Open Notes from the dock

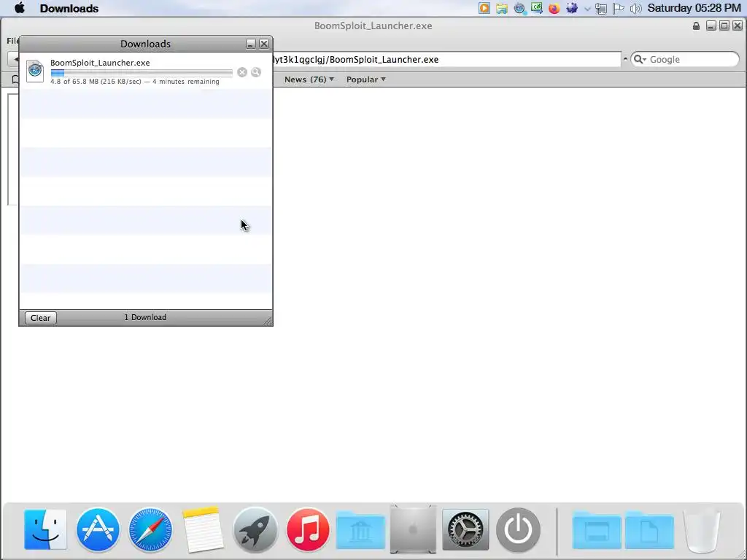coord(203,529)
